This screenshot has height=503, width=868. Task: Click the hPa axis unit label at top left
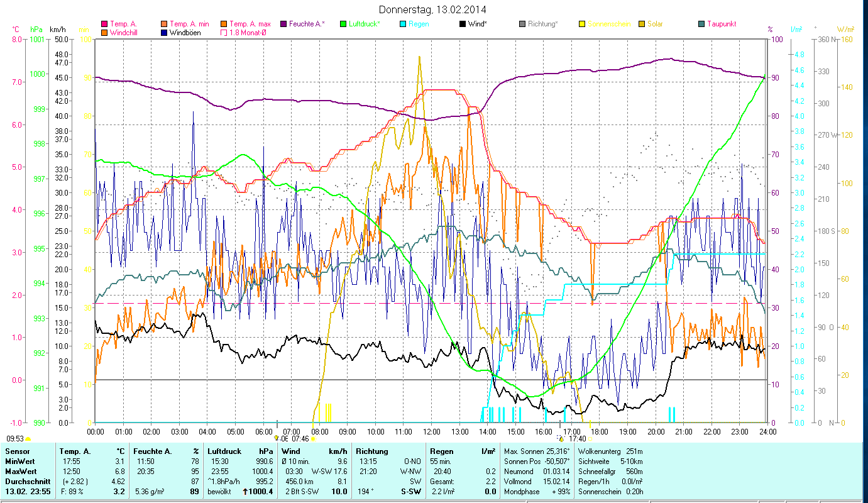tap(36, 30)
